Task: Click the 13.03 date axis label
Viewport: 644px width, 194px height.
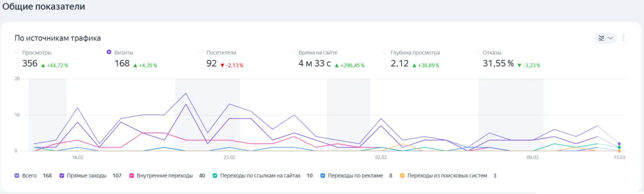Action: click(619, 158)
